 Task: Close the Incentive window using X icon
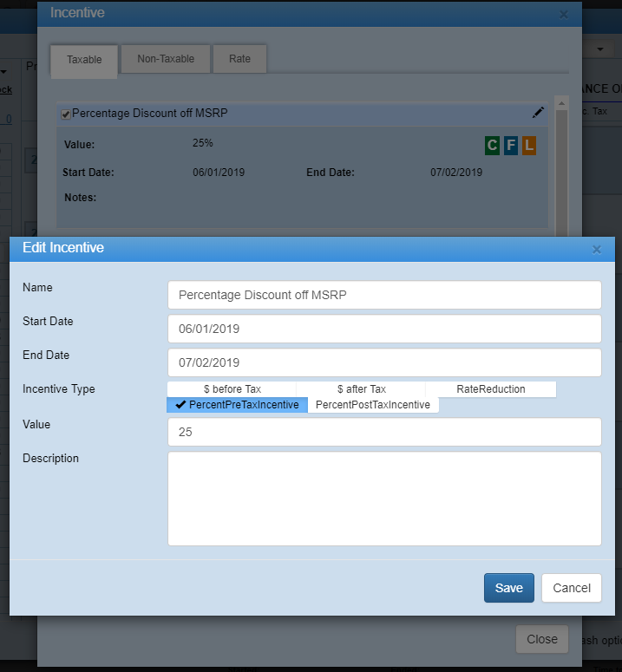pyautogui.click(x=564, y=15)
